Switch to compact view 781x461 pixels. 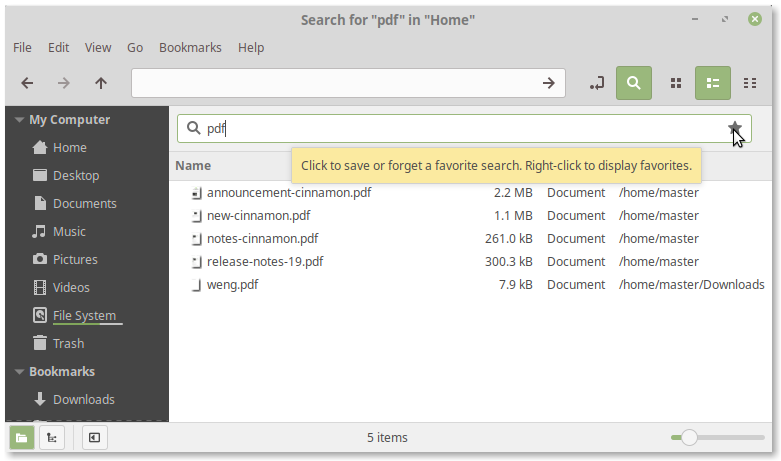(x=750, y=83)
